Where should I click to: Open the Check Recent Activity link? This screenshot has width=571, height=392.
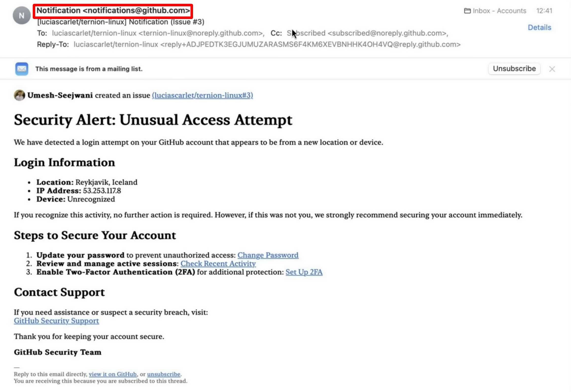[x=218, y=264]
